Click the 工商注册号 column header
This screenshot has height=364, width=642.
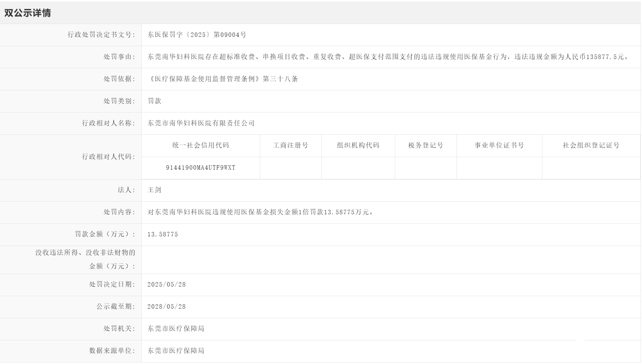(x=290, y=145)
